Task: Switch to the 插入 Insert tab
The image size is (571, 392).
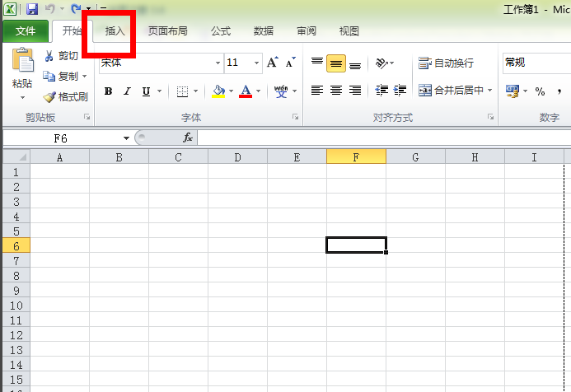Action: (115, 31)
